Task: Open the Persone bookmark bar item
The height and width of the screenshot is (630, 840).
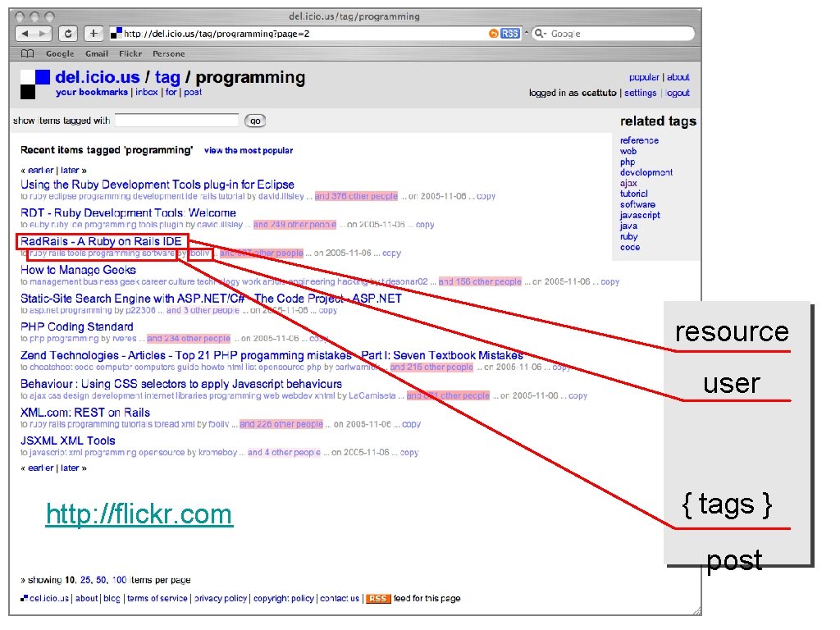Action: point(169,53)
